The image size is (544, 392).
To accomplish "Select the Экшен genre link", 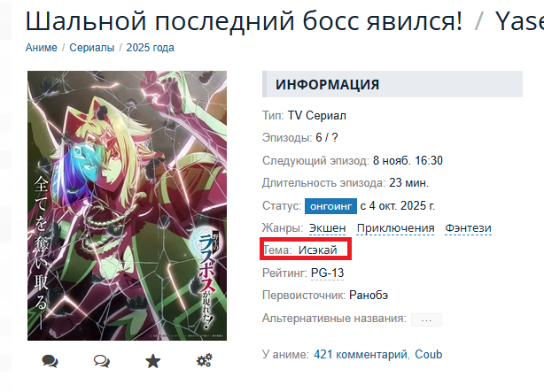I will (x=328, y=228).
